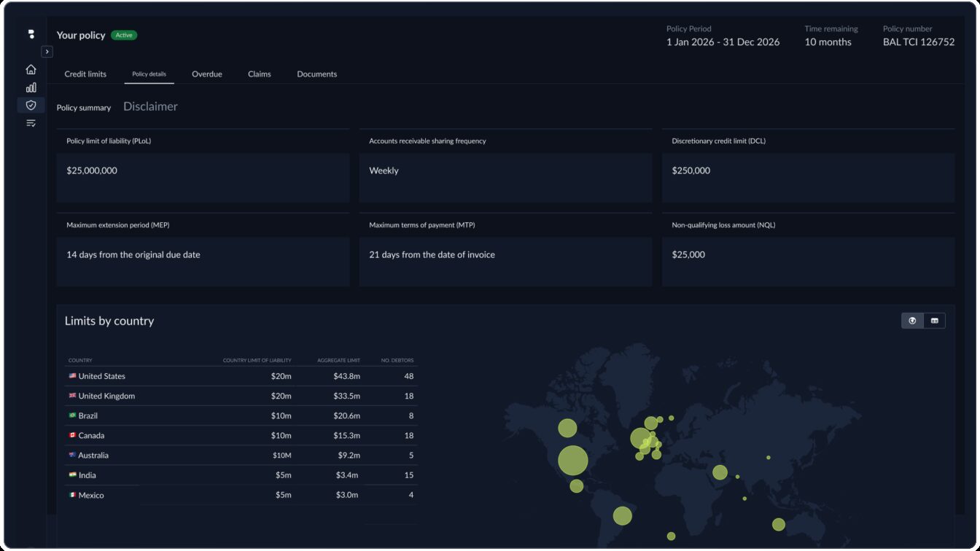The width and height of the screenshot is (980, 551).
Task: Show the Disclaimer section
Action: click(150, 106)
